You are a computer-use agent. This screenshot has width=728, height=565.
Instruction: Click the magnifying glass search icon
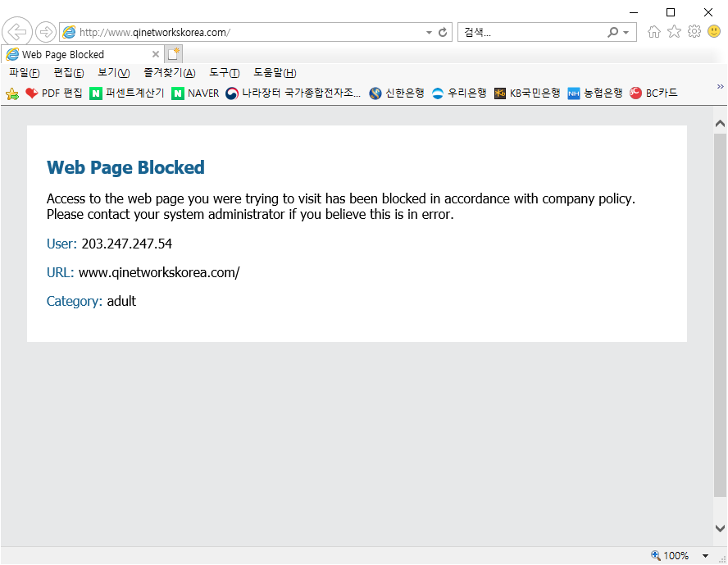[613, 32]
